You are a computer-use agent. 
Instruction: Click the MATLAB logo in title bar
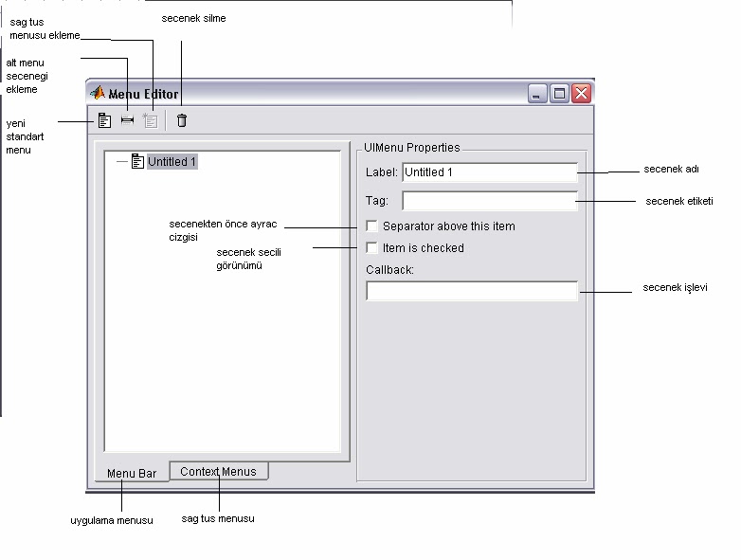tap(98, 93)
